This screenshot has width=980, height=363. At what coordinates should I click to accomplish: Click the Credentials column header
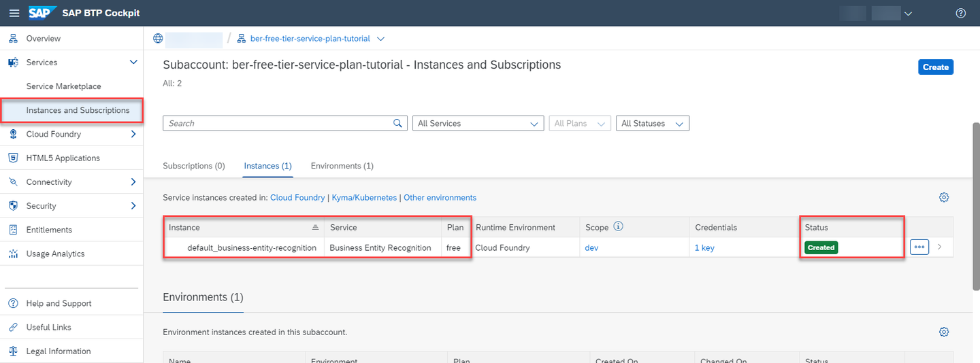pyautogui.click(x=744, y=228)
